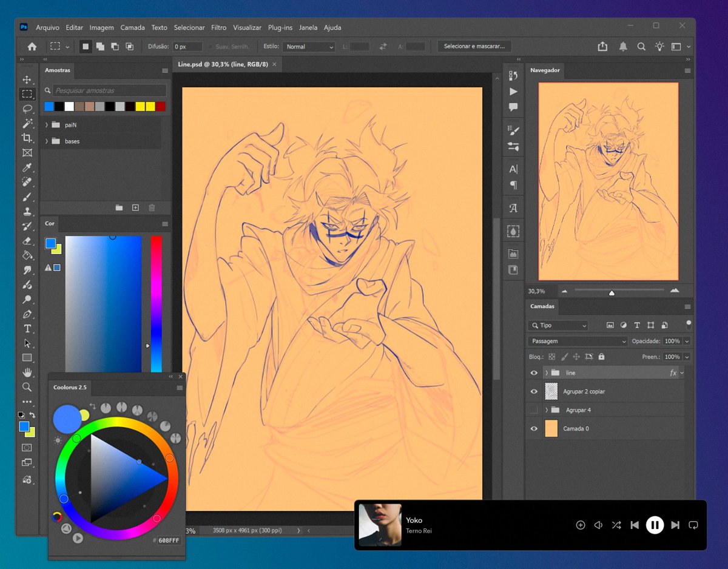The width and height of the screenshot is (728, 569).
Task: Open the Estilo Normal dropdown
Action: [309, 47]
